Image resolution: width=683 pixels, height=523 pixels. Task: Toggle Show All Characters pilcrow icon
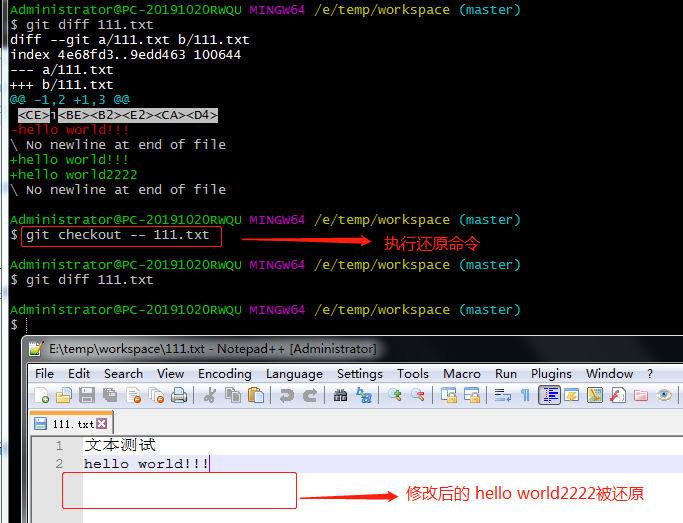[x=525, y=395]
